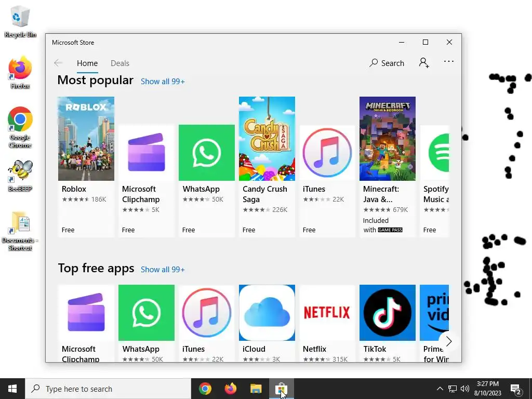Show all 99+ Most popular apps
Viewport: 532px width, 399px height.
(163, 82)
